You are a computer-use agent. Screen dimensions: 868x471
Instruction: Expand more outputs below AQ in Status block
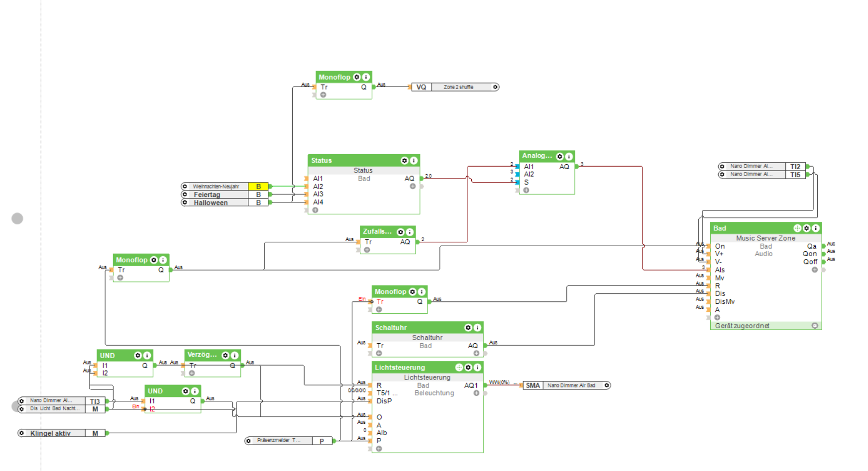pyautogui.click(x=413, y=187)
